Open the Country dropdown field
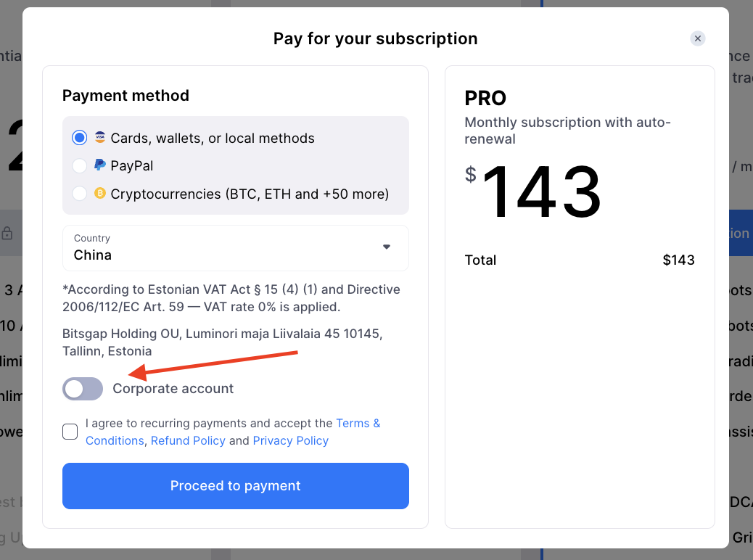 [x=236, y=247]
